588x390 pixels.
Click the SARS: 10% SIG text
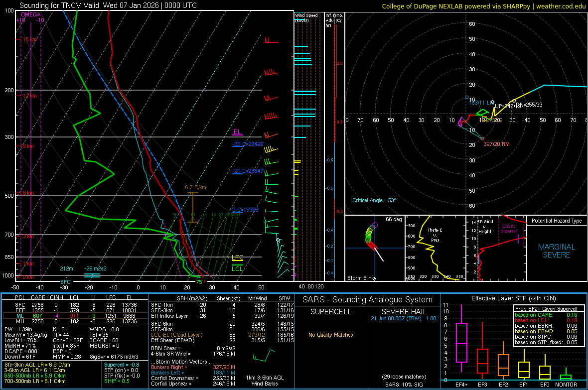click(x=404, y=385)
